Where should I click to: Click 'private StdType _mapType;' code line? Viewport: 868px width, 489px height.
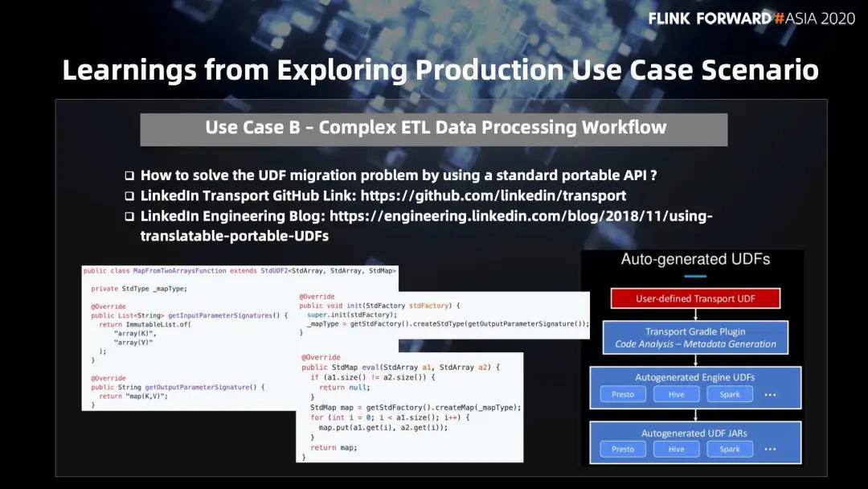pos(139,289)
